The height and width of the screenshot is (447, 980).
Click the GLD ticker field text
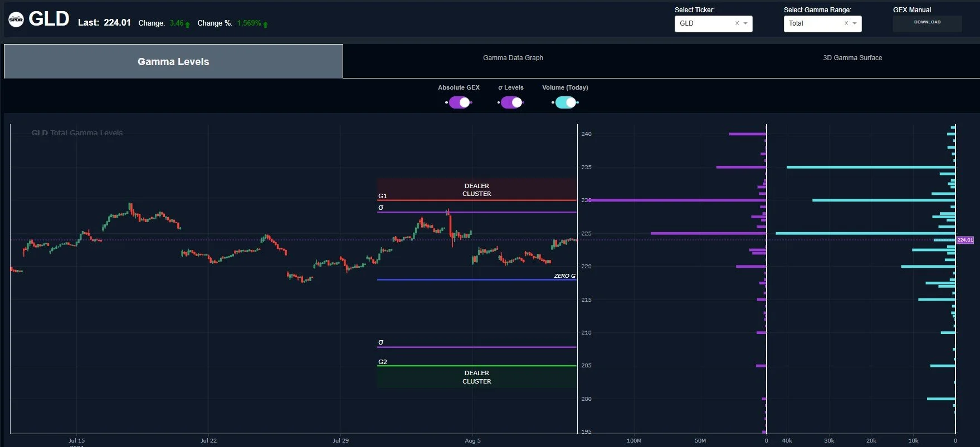click(x=686, y=23)
